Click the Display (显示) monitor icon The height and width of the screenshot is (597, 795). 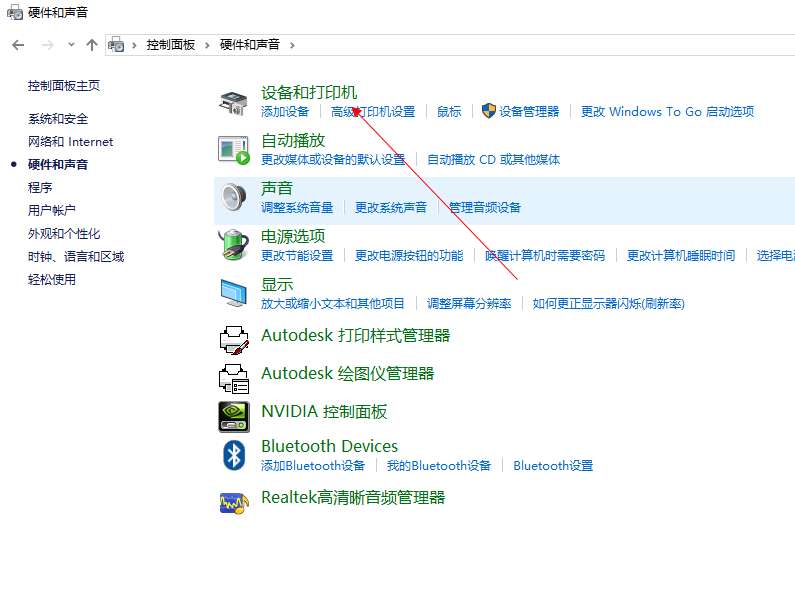(234, 293)
